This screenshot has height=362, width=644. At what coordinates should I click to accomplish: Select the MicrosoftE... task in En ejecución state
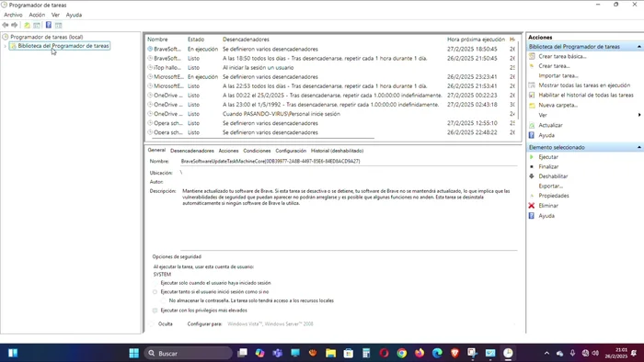(331, 76)
